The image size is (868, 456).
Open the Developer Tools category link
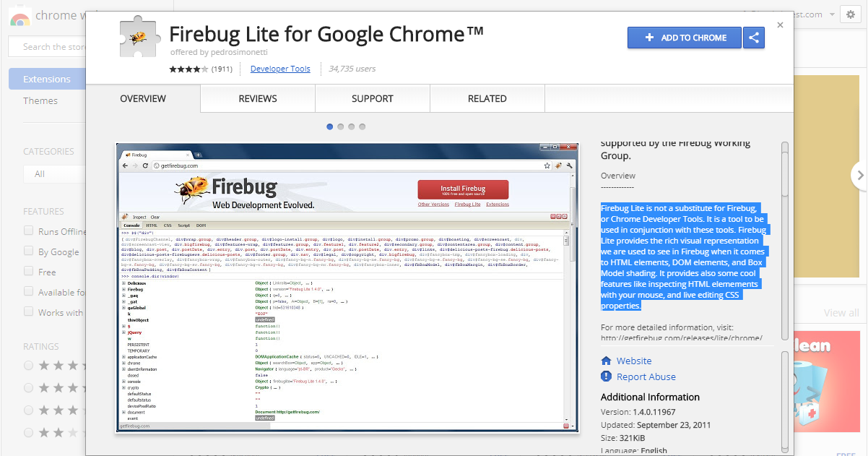pos(280,69)
